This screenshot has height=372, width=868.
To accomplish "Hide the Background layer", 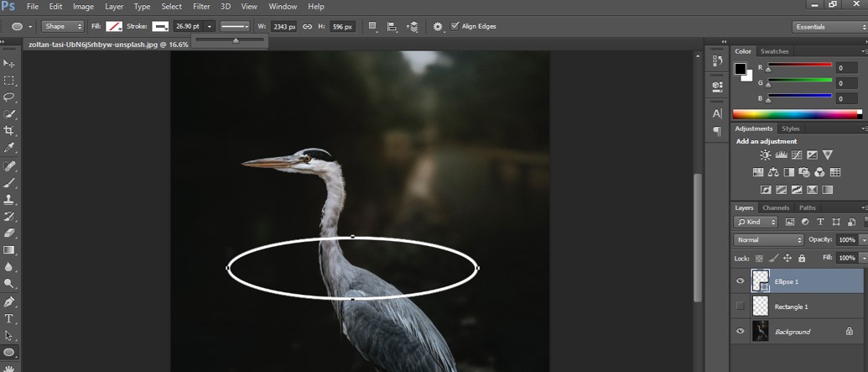I will [x=741, y=331].
